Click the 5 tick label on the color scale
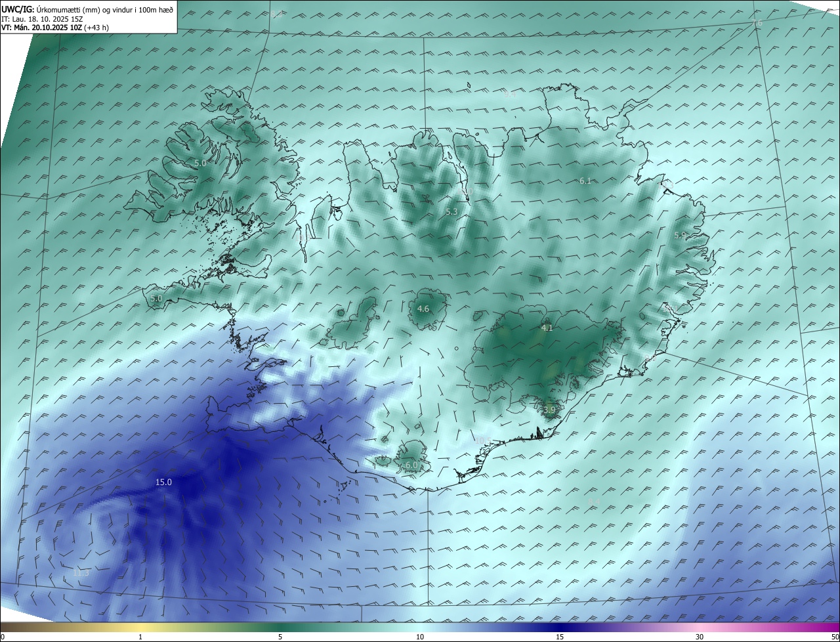The image size is (840, 642). (280, 637)
